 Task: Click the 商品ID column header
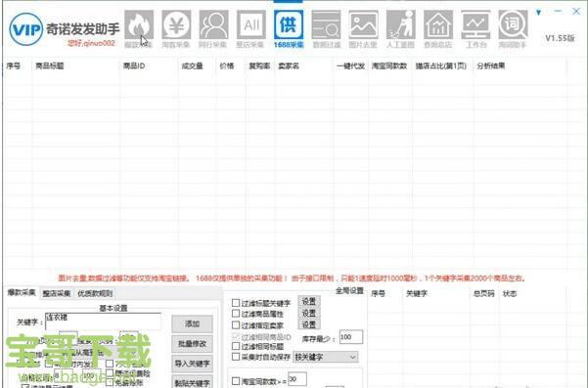(x=134, y=65)
